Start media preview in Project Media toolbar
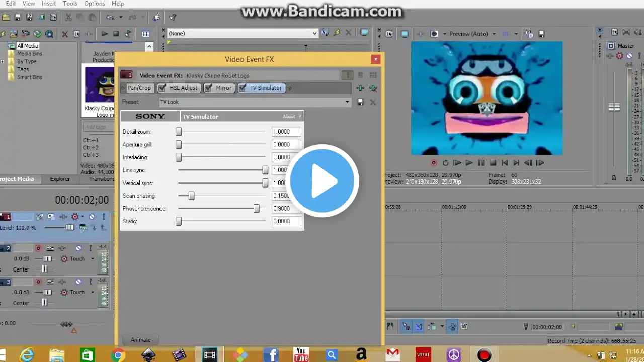This screenshot has height=362, width=644. pos(104,34)
